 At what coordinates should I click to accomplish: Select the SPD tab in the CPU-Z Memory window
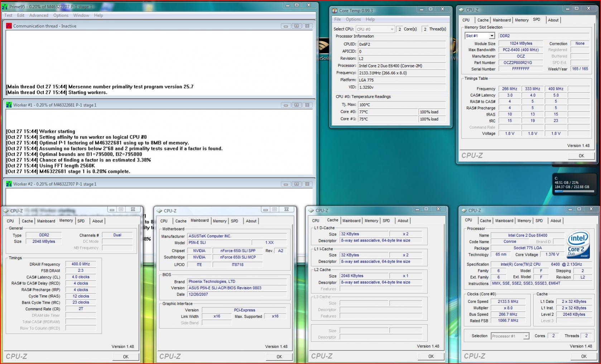click(x=81, y=221)
